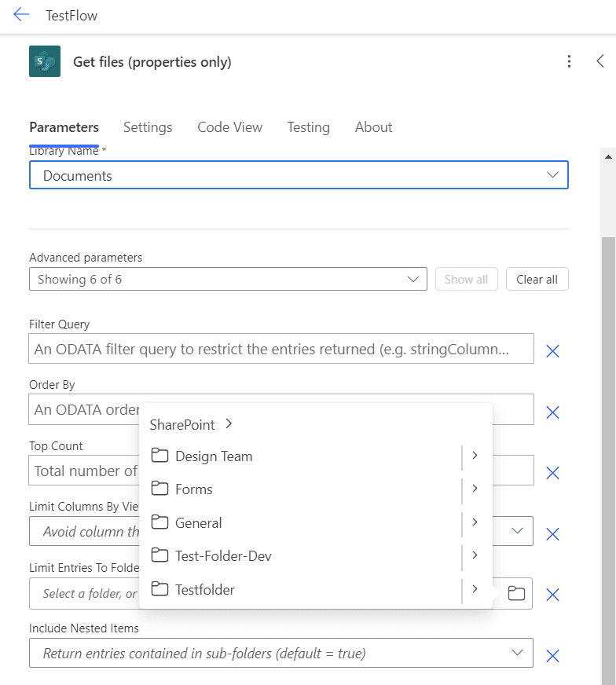Expand the Design Team folder chevron
This screenshot has width=616, height=685.
pos(475,455)
